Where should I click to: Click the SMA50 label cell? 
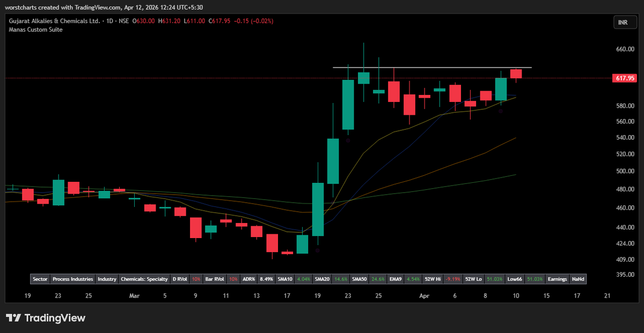click(x=359, y=279)
